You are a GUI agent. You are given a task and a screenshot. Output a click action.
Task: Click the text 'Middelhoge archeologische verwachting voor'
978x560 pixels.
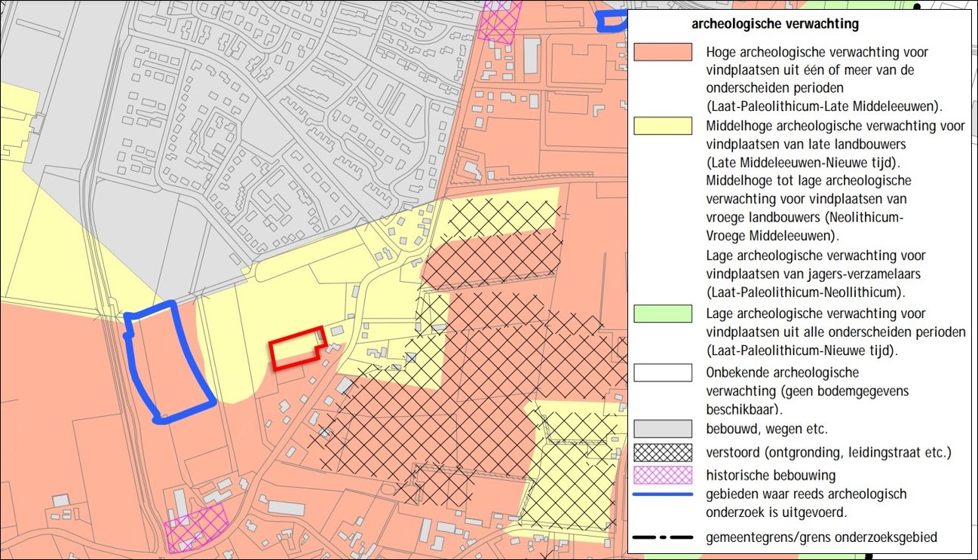[x=835, y=126]
